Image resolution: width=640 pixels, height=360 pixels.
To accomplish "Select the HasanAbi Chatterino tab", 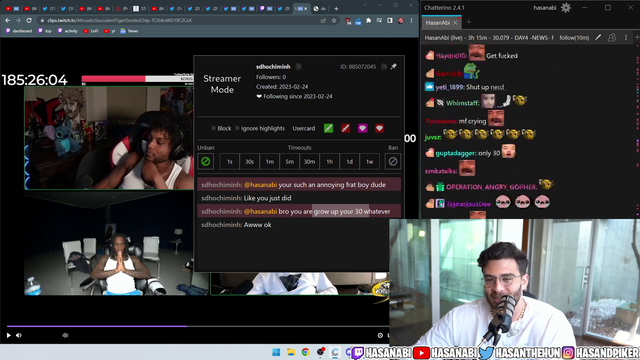I will [437, 23].
